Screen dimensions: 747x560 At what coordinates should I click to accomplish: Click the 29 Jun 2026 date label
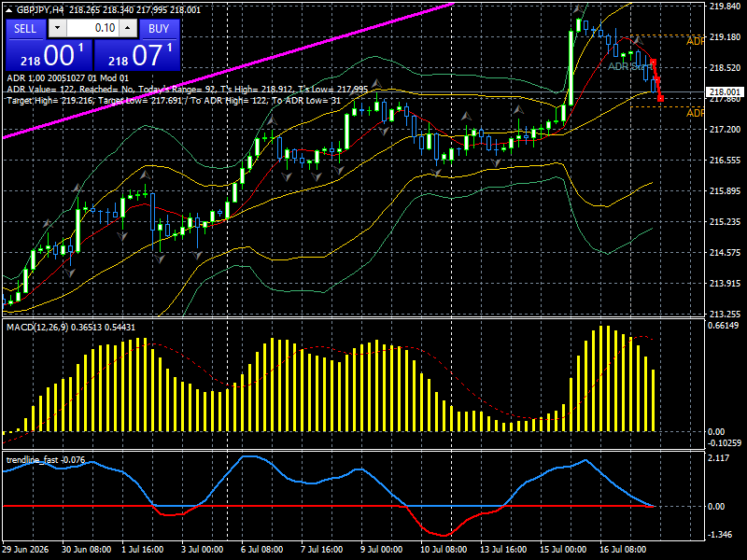[25, 550]
